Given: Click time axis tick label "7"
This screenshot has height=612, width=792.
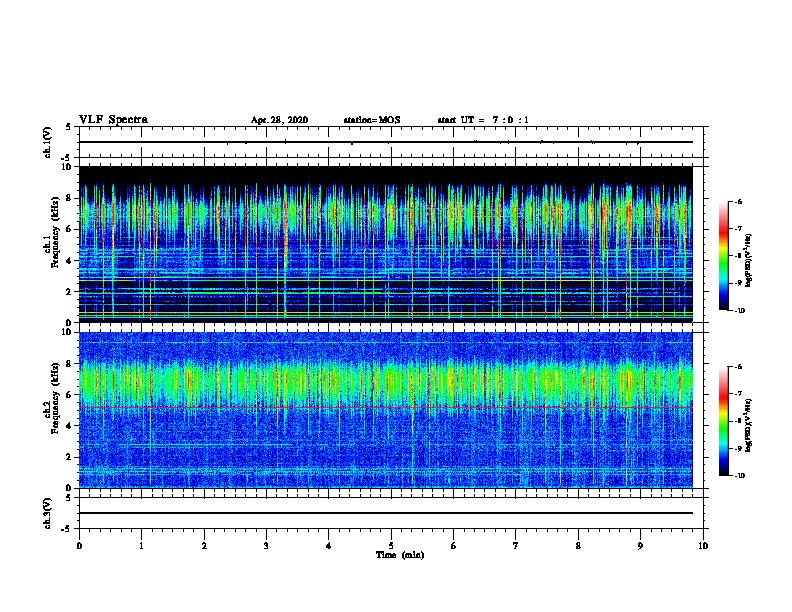Looking at the screenshot, I should click(x=516, y=546).
